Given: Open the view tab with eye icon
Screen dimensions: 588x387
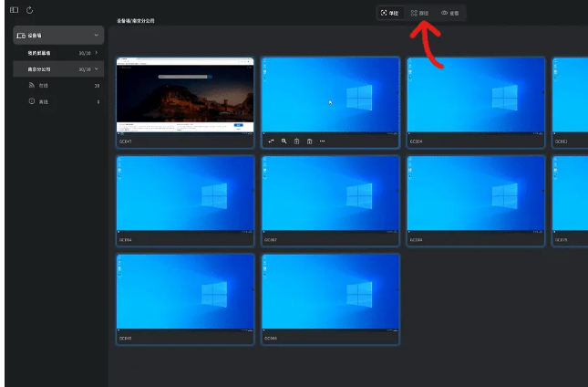Looking at the screenshot, I should [450, 13].
